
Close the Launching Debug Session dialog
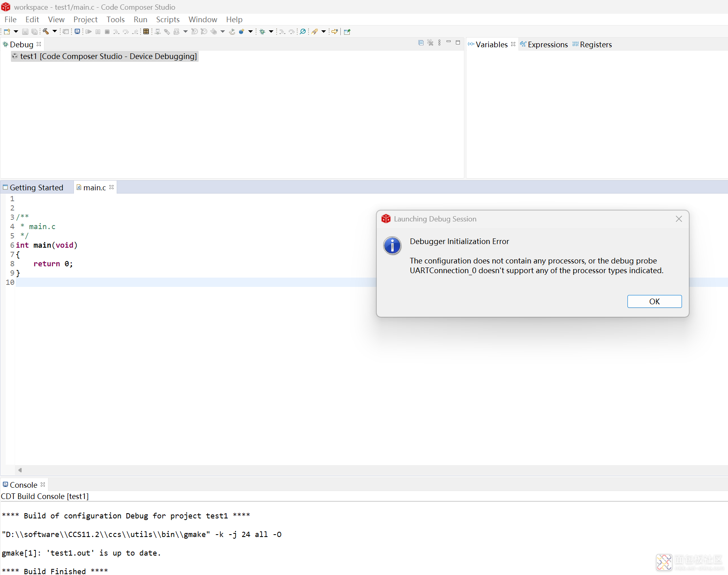(x=679, y=219)
